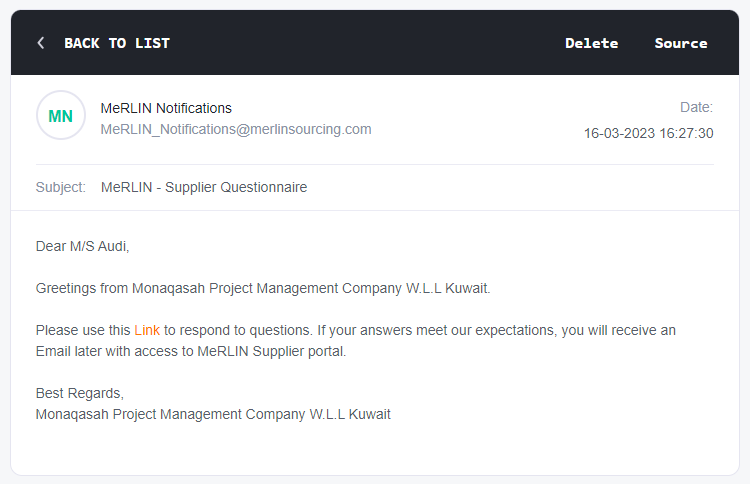Delete this email message
This screenshot has height=484, width=750.
pos(591,43)
